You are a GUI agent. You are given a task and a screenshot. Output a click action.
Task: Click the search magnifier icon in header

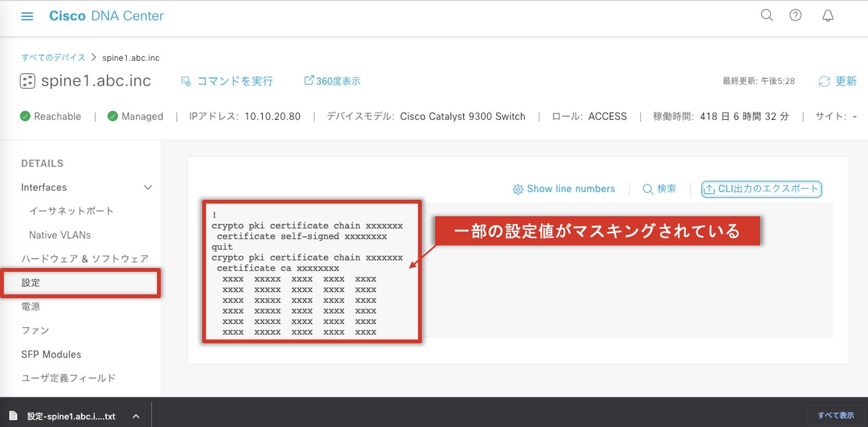coord(767,15)
